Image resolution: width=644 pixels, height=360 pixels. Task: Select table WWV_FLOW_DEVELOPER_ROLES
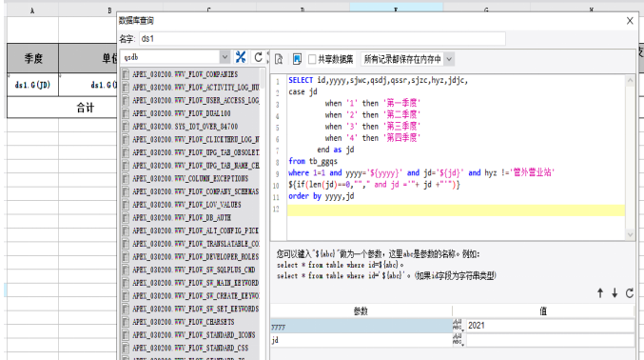pyautogui.click(x=196, y=257)
